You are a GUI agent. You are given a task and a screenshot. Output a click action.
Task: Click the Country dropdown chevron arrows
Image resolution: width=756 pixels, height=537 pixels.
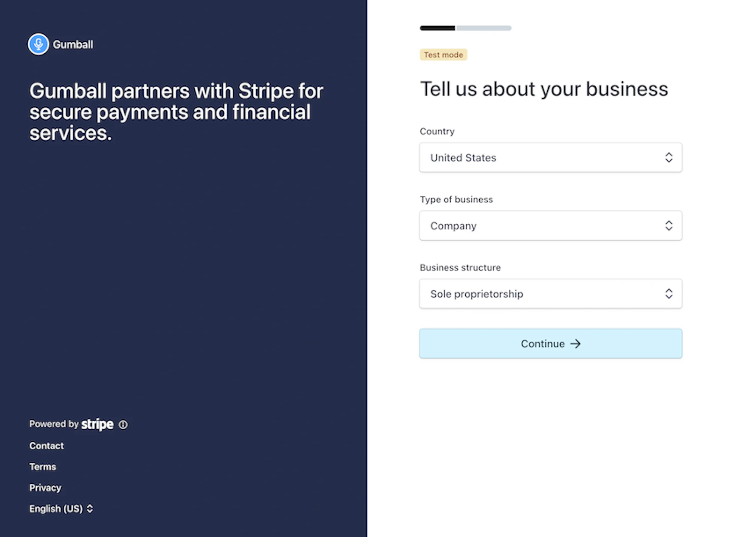[669, 158]
